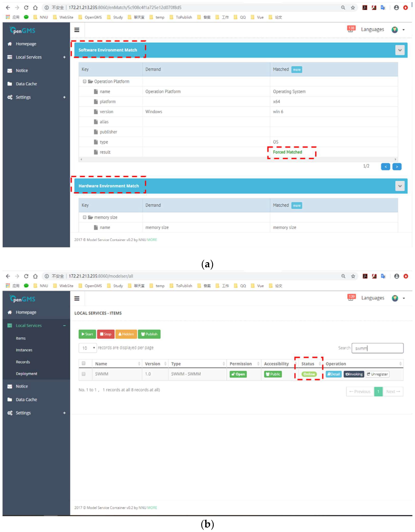This screenshot has width=415, height=532.
Task: Click the red Stop button
Action: click(106, 334)
